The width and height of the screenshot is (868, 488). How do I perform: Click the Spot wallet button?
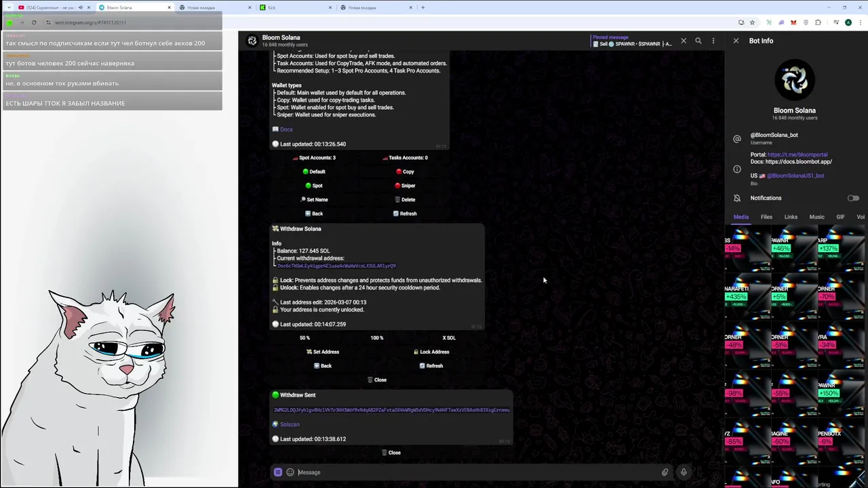(x=314, y=186)
